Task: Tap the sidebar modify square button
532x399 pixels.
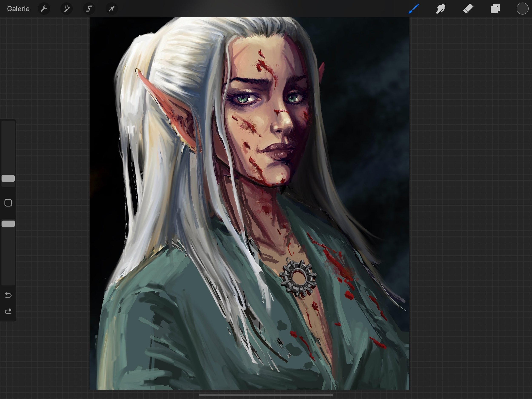Action: pos(8,203)
